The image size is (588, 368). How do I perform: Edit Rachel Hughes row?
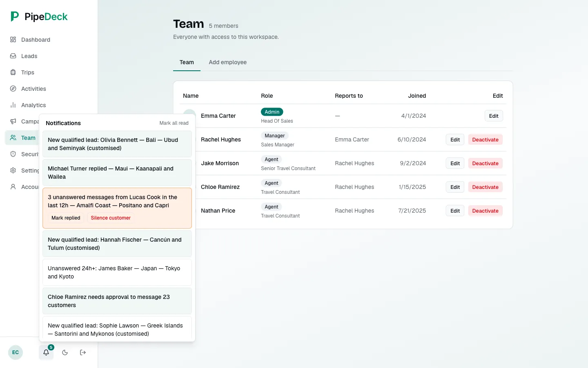click(455, 139)
